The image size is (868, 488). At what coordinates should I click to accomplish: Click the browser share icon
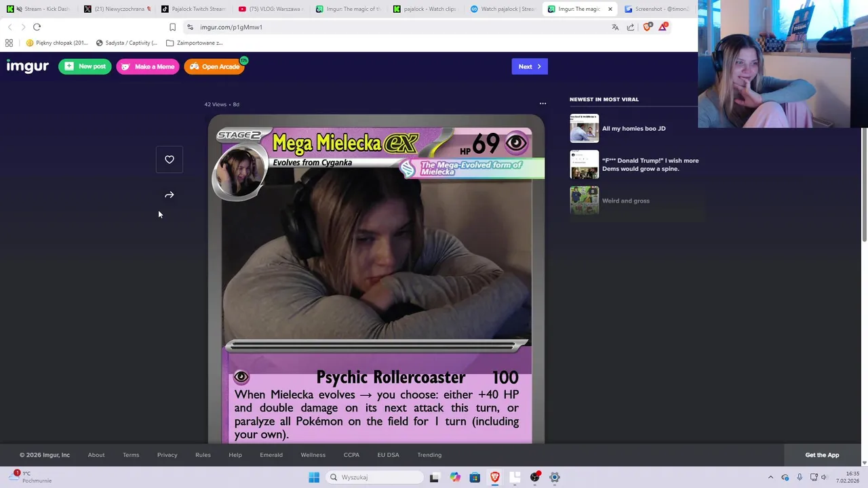pos(631,27)
